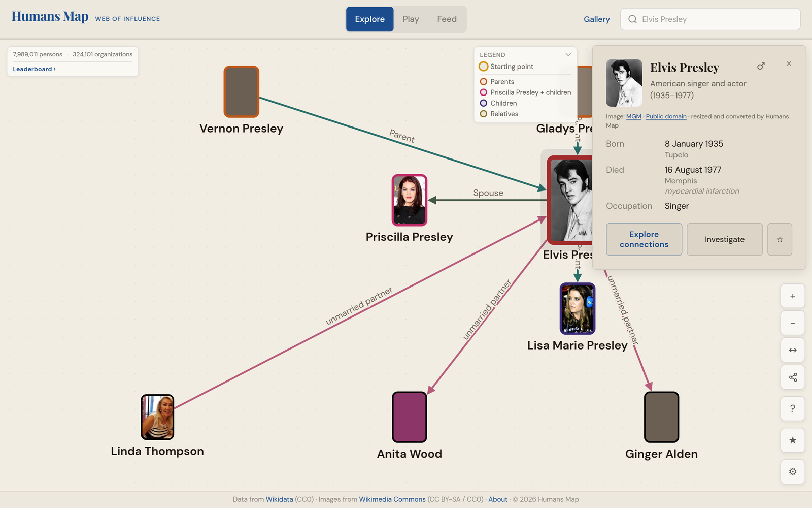Select the Priscilla Presley portrait node
This screenshot has height=508, width=812.
410,200
